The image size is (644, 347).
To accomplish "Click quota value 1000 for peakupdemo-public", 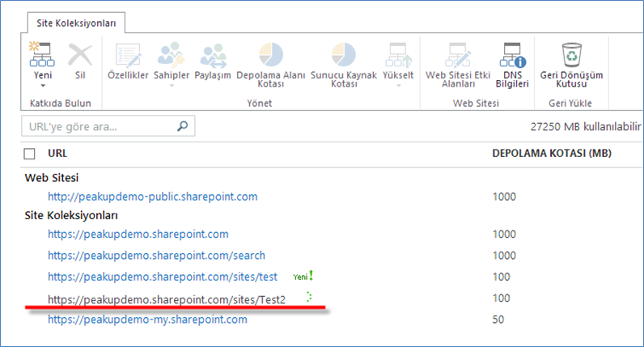I will 504,197.
